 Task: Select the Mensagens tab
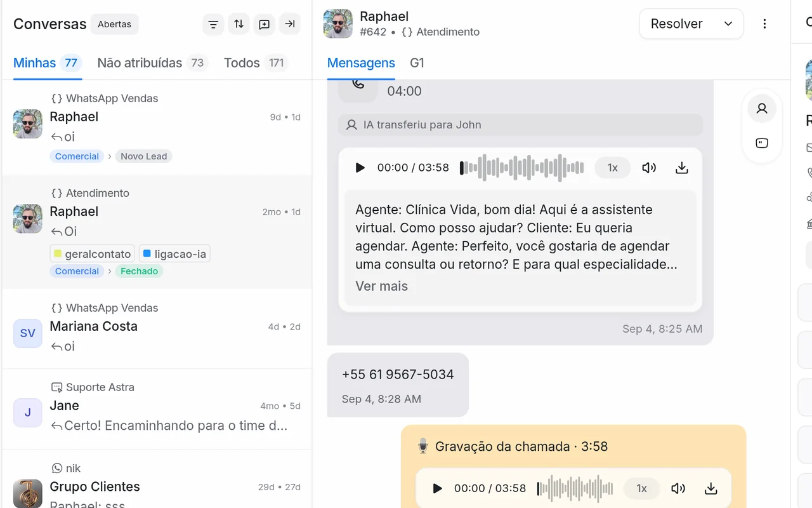(361, 63)
